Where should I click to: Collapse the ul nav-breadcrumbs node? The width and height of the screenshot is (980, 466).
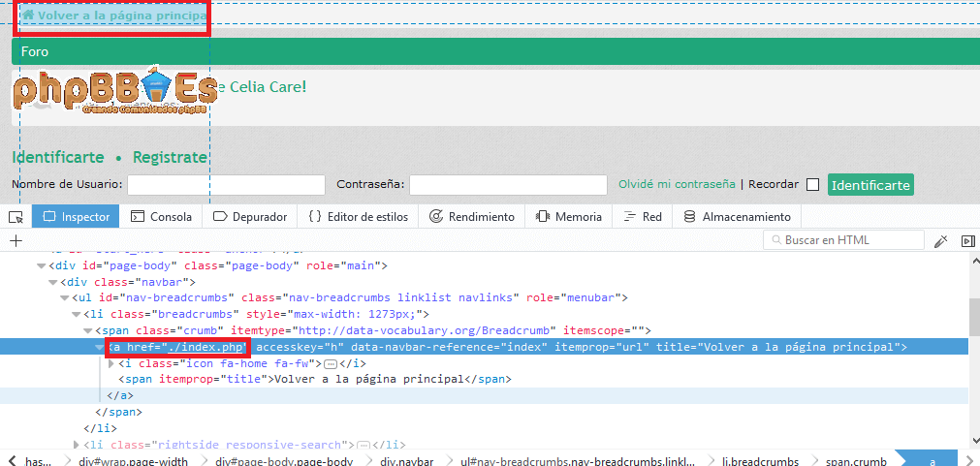(x=64, y=297)
